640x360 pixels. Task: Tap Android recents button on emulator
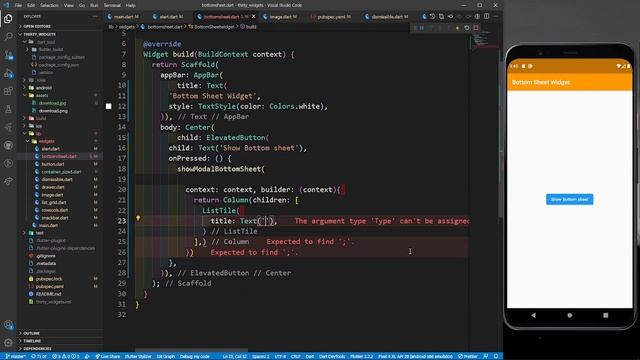pyautogui.click(x=605, y=315)
